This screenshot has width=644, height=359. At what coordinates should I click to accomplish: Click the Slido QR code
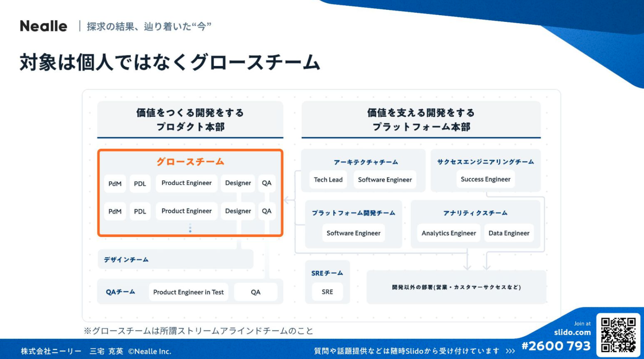618,335
